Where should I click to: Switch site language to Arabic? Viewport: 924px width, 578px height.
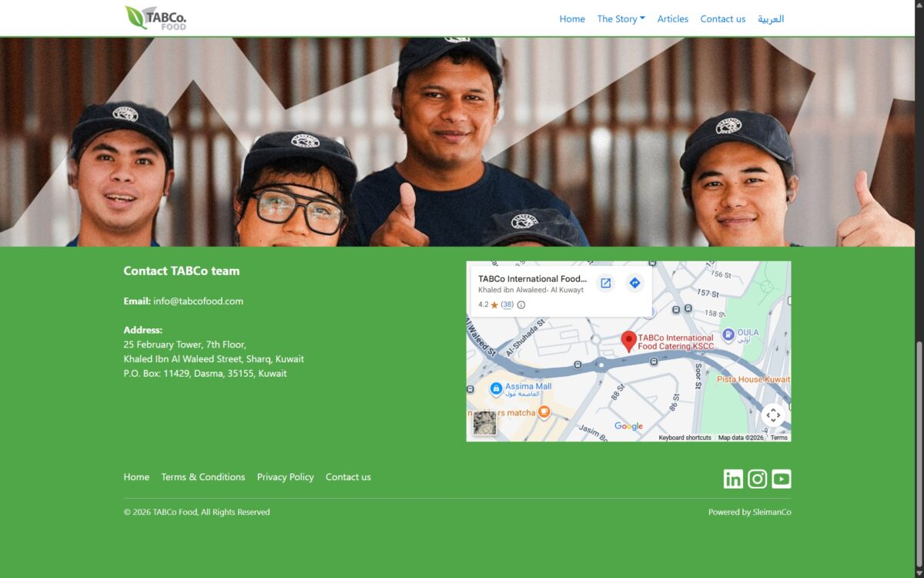[x=771, y=18]
